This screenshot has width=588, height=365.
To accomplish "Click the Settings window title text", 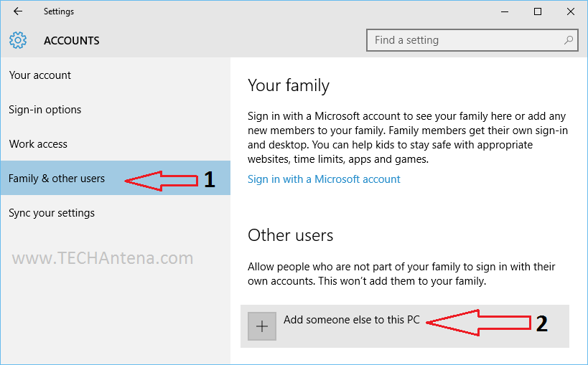I will pyautogui.click(x=59, y=11).
